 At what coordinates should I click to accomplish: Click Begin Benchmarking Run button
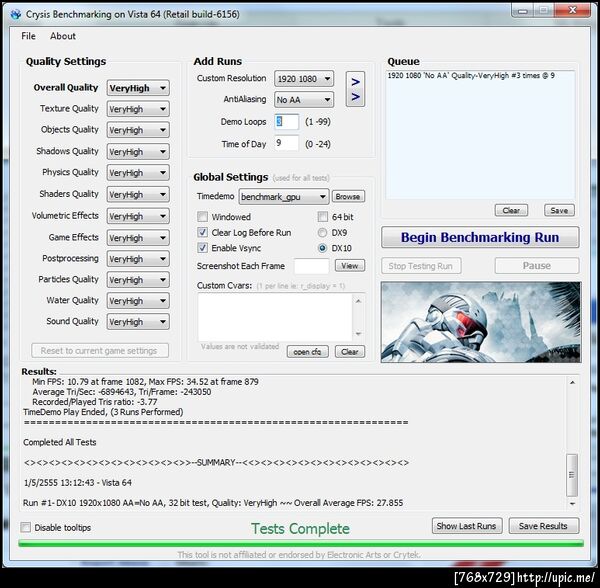(x=480, y=237)
